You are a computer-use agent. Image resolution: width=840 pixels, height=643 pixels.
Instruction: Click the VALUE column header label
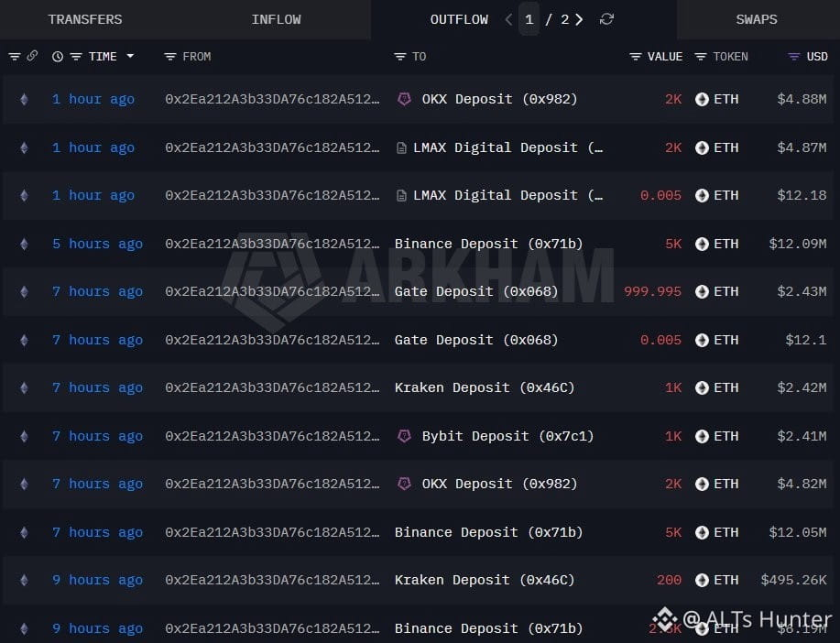pos(665,56)
